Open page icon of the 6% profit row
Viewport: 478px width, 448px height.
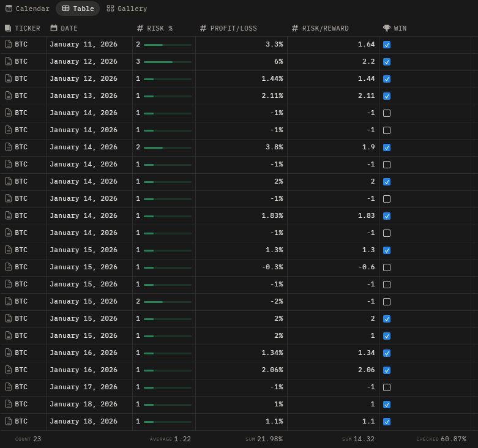click(9, 61)
